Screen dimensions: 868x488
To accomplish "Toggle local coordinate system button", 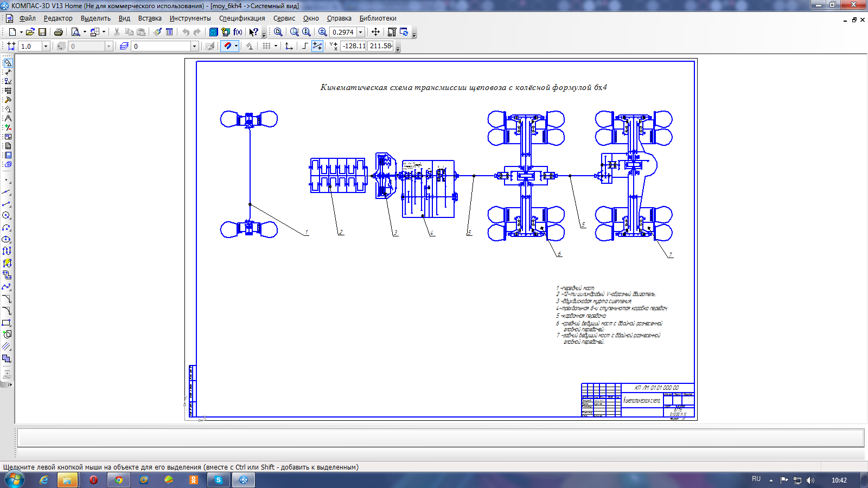I will tap(289, 46).
